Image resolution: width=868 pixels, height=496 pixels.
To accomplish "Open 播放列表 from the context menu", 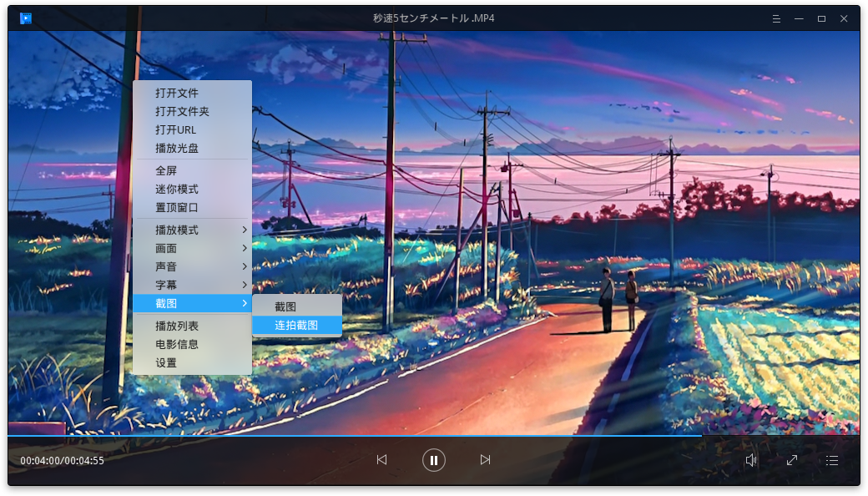I will pyautogui.click(x=192, y=326).
